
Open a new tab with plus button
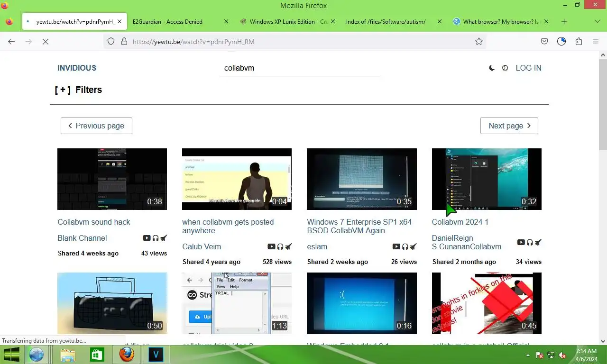click(x=564, y=21)
